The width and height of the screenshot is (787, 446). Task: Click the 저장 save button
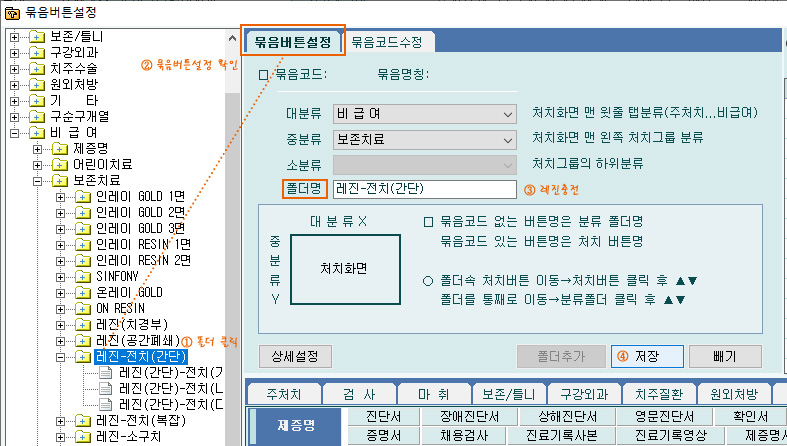[x=646, y=356]
